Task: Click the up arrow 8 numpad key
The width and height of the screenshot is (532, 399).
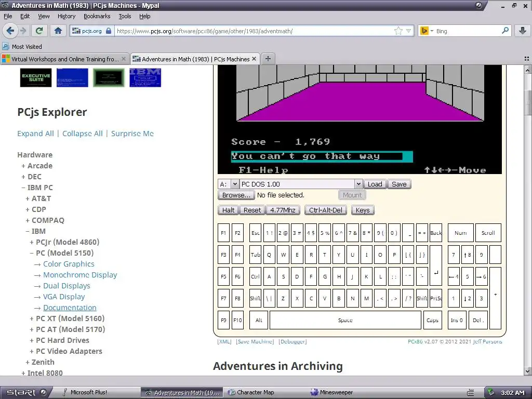Action: [x=468, y=255]
